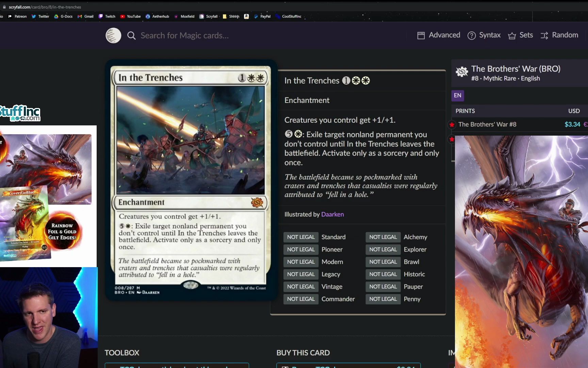Open the Scryfall bookmark
Screen dimensions: 588x368
tap(209, 16)
